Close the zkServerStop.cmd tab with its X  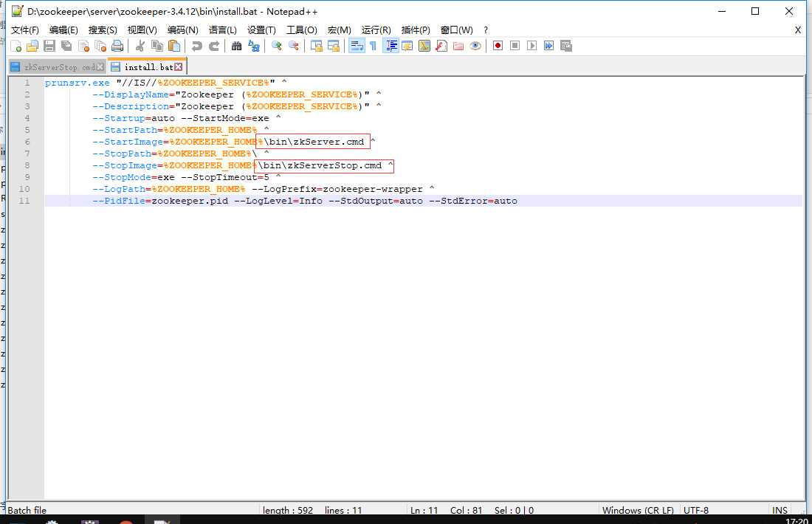tap(100, 67)
